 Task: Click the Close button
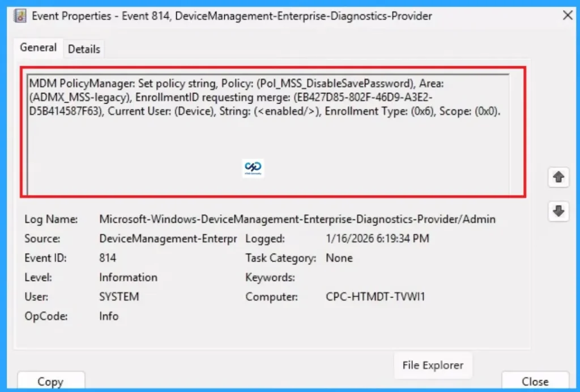(535, 381)
